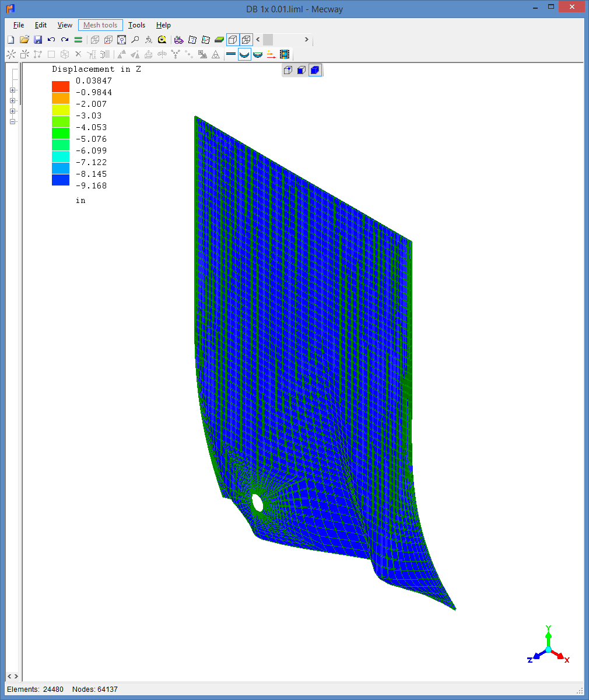This screenshot has height=700, width=589.
Task: Redo the last undone action
Action: [x=65, y=40]
